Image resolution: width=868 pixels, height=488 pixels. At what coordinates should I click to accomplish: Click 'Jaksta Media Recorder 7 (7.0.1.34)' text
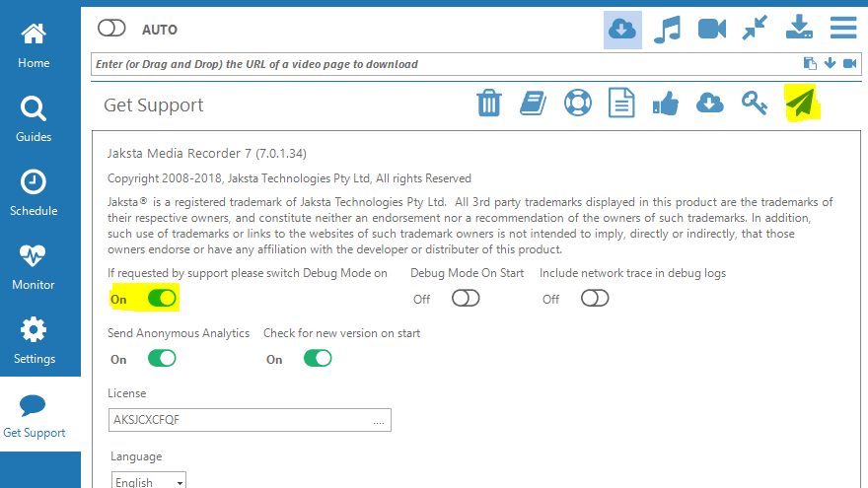207,153
